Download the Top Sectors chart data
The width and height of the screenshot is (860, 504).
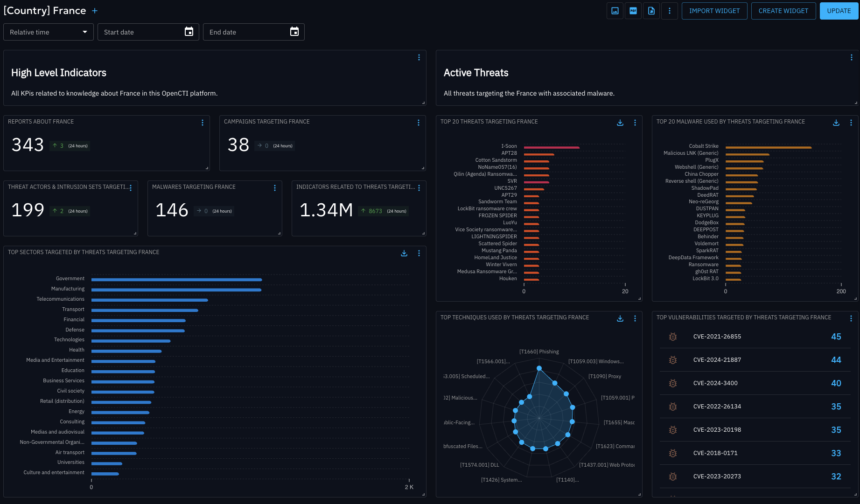pyautogui.click(x=404, y=253)
